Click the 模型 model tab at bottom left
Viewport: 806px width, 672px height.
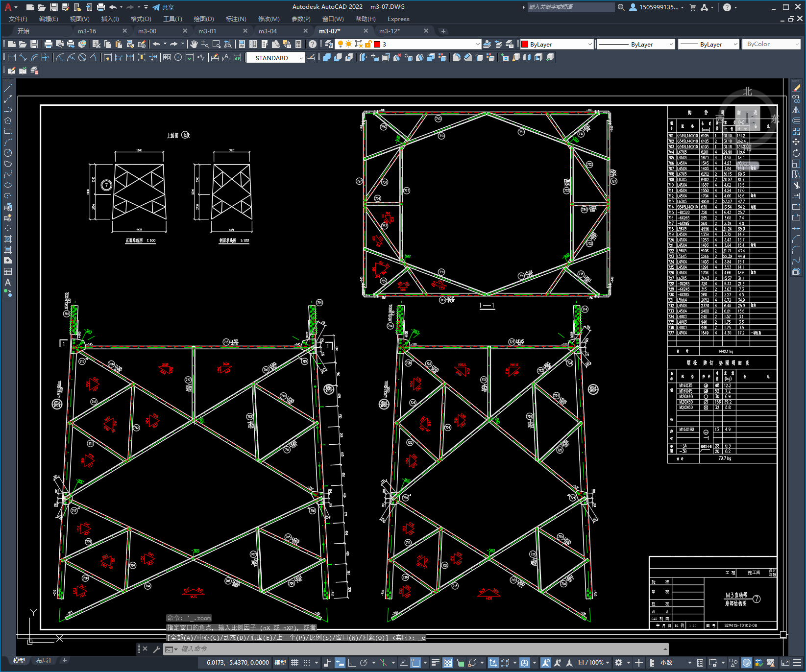click(19, 661)
